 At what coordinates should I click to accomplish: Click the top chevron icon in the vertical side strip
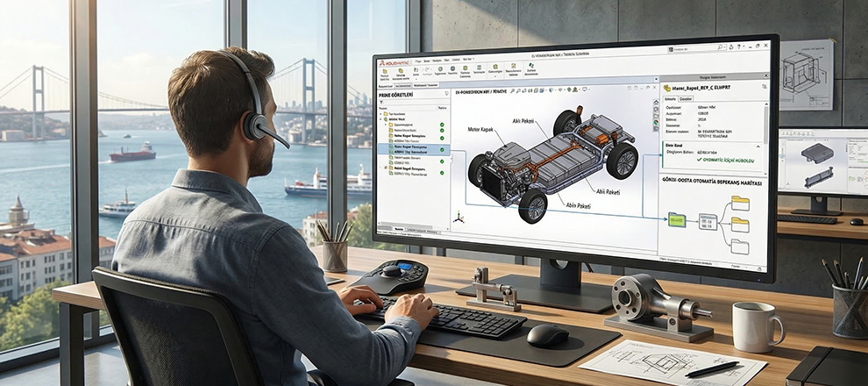(x=656, y=102)
